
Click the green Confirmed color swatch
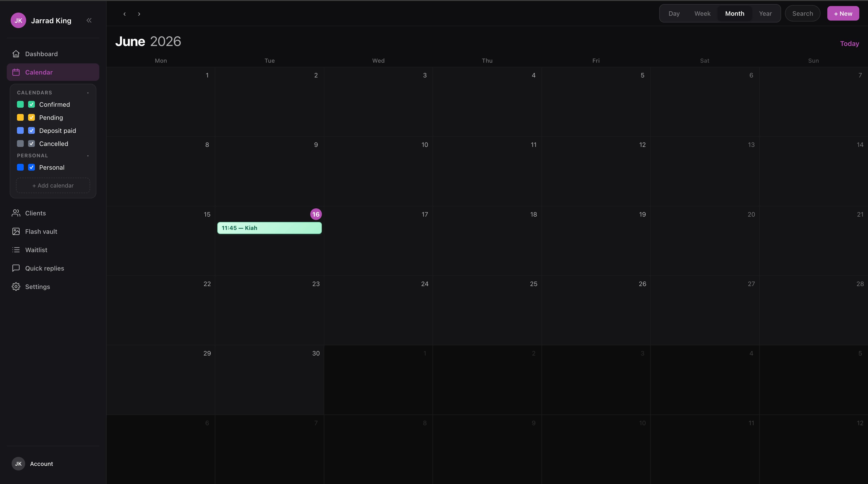tap(20, 104)
